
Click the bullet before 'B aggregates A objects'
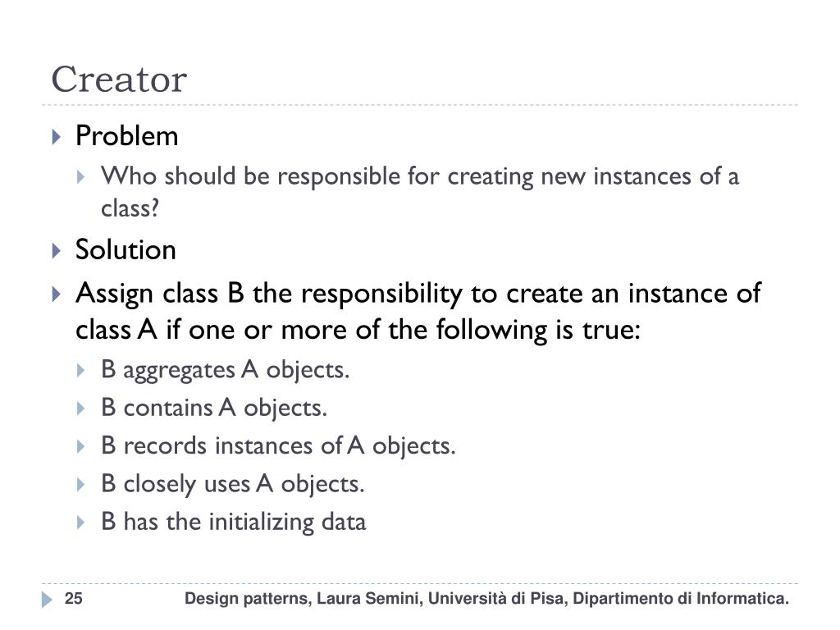(81, 371)
